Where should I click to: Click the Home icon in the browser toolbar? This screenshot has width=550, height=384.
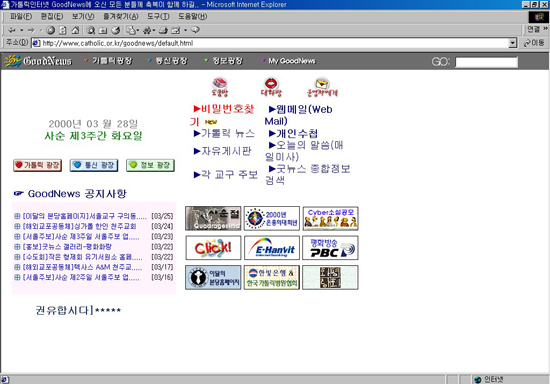pos(75,30)
